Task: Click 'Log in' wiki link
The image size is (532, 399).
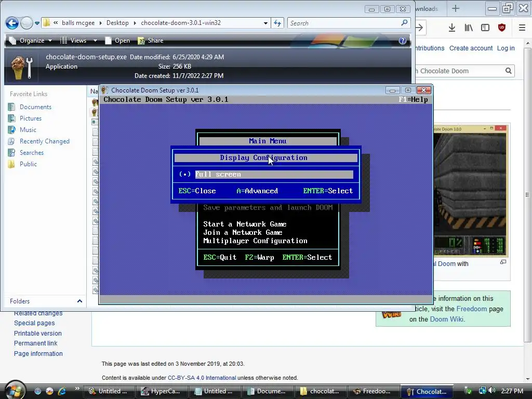Action: tap(506, 48)
